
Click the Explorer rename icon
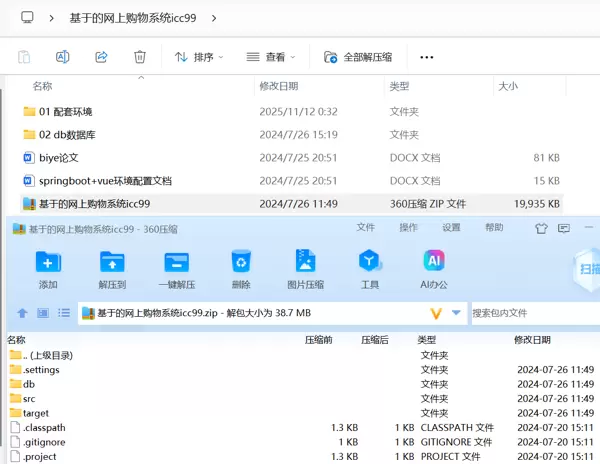pyautogui.click(x=62, y=57)
